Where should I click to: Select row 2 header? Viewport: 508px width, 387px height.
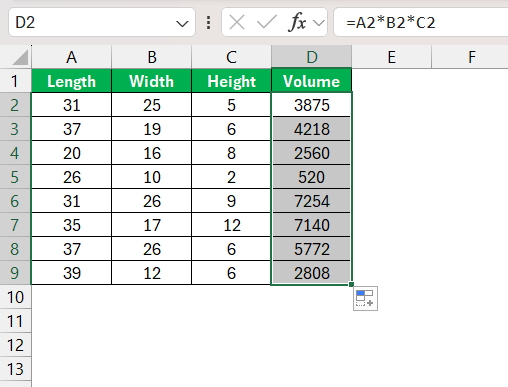coord(15,105)
